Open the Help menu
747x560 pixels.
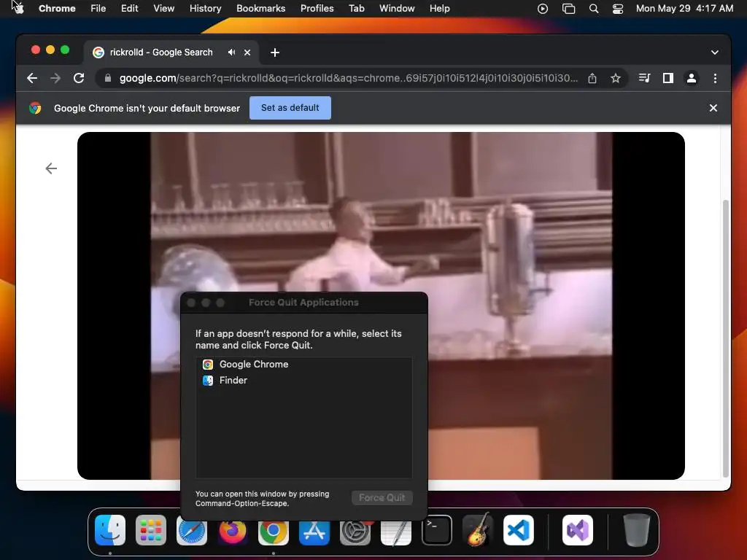coord(439,8)
